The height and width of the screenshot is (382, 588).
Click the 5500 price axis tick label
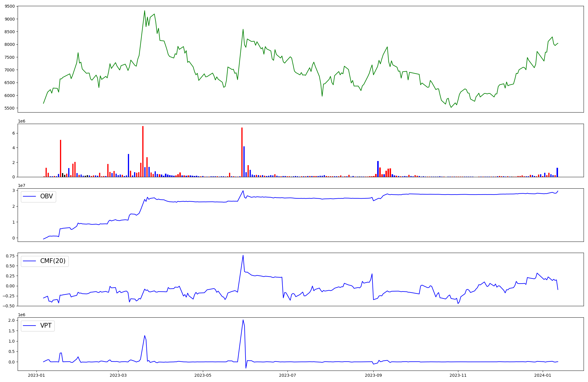(x=10, y=108)
